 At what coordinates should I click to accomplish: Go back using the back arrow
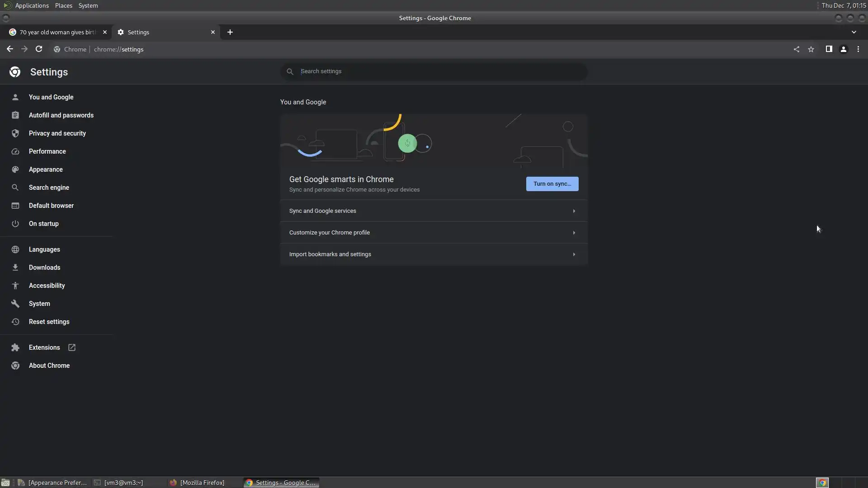[10, 49]
